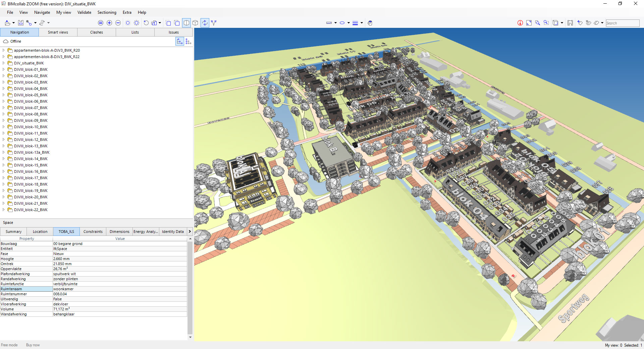644x349 pixels.
Task: Click in the Search input field
Action: click(623, 23)
